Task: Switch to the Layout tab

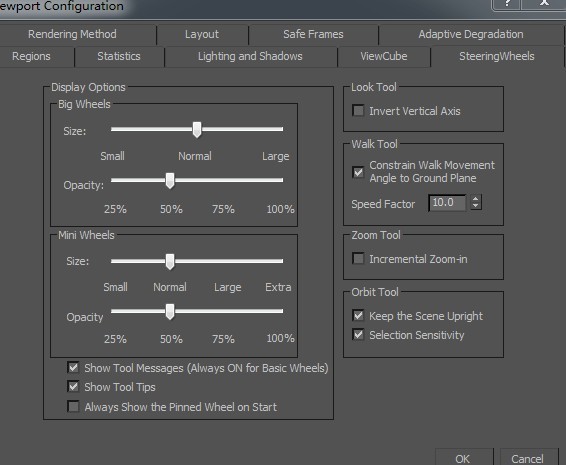Action: [202, 34]
